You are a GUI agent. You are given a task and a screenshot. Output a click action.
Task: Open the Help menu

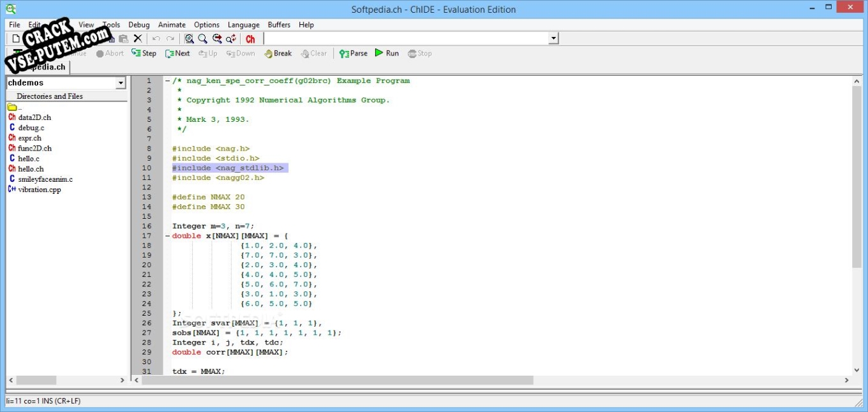(306, 25)
